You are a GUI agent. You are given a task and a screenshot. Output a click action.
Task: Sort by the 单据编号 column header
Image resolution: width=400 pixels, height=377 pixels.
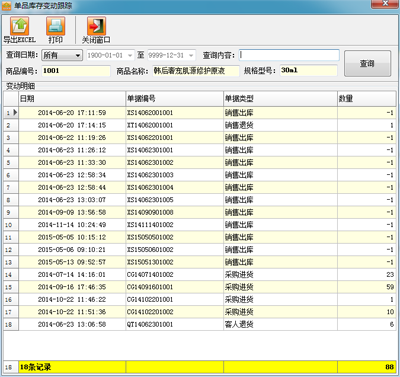(x=174, y=99)
